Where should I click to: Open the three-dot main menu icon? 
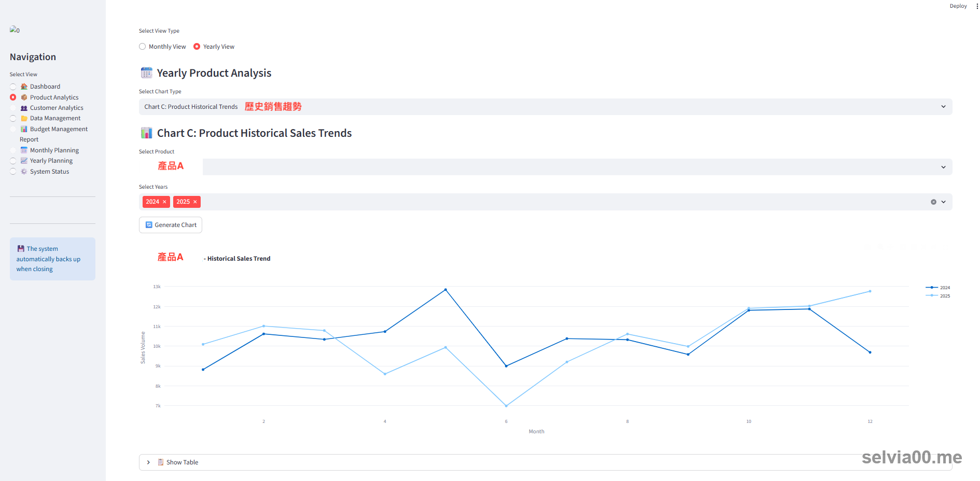point(977,6)
